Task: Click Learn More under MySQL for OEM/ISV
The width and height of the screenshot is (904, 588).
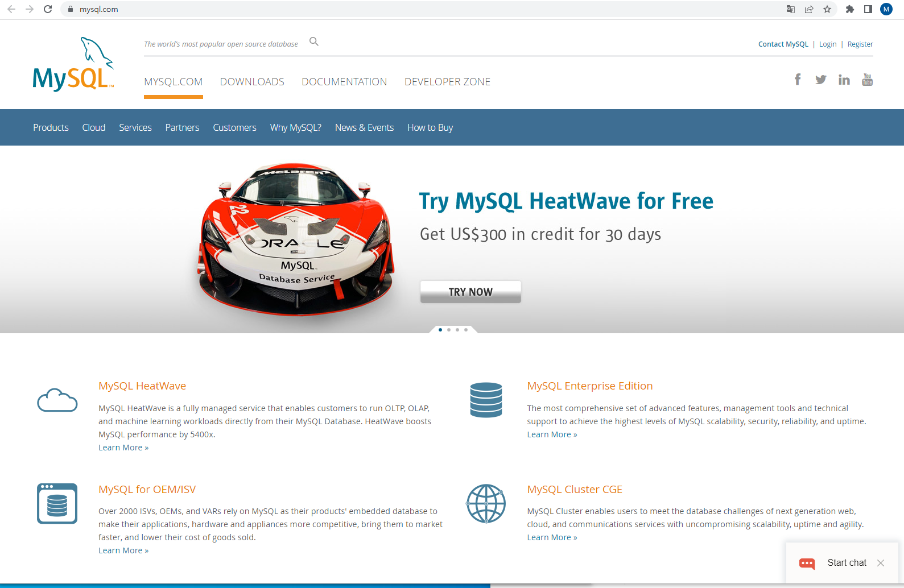Action: point(123,550)
